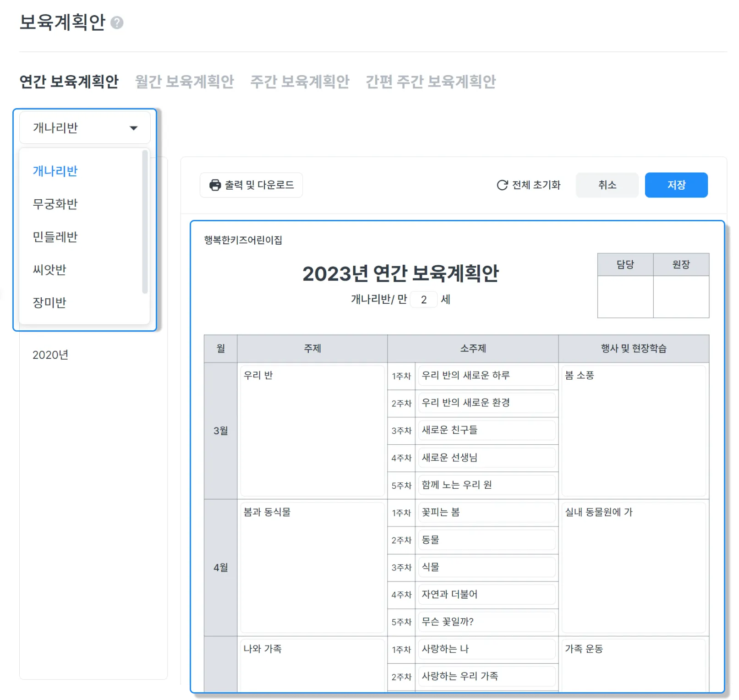Edit the 새로운 선생님 subtopic field
The height and width of the screenshot is (700, 739).
click(487, 458)
